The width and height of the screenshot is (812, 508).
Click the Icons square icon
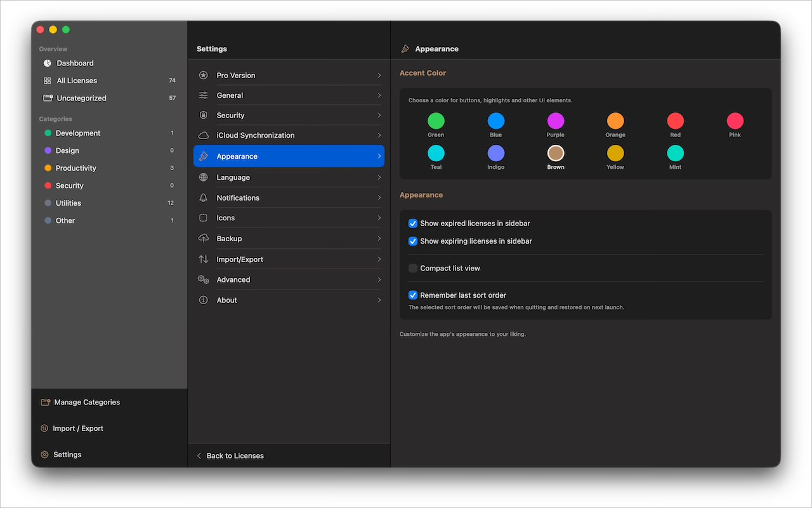[x=203, y=218]
